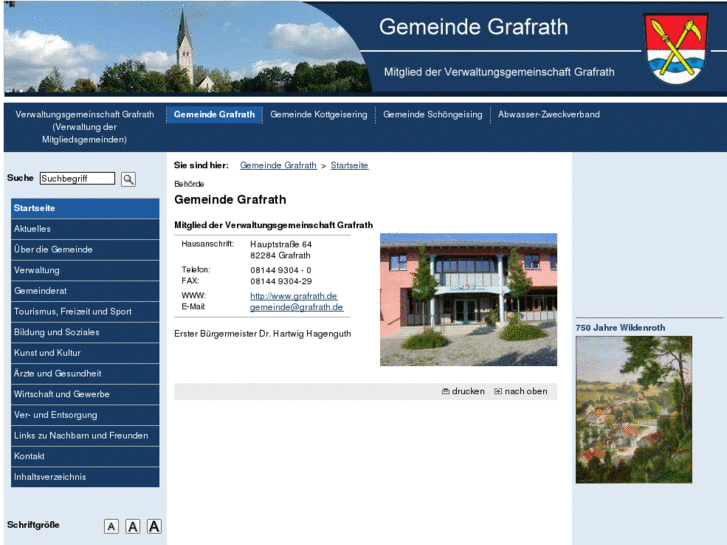
Task: Open the 750 Jahre Wildenroth heading link
Action: [620, 328]
